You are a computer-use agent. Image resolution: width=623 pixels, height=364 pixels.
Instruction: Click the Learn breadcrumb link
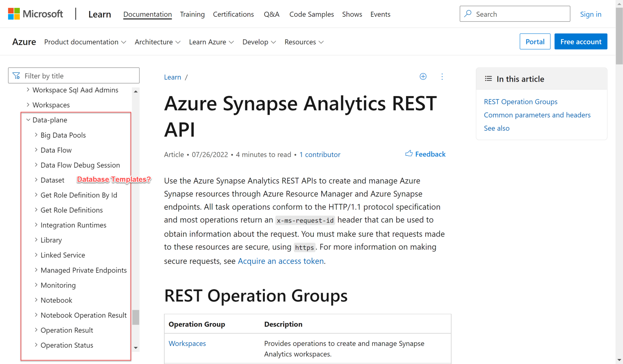click(x=172, y=77)
